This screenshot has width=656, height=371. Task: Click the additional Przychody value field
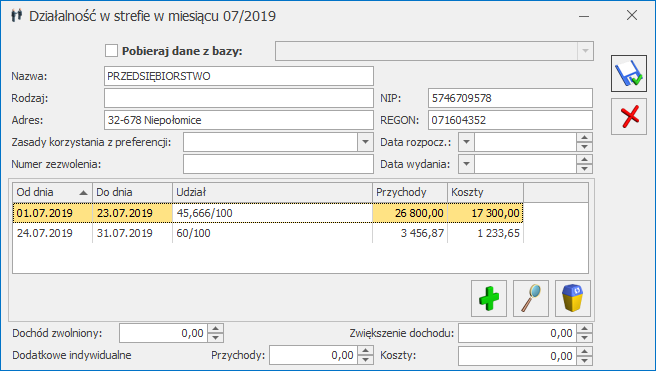coord(314,356)
